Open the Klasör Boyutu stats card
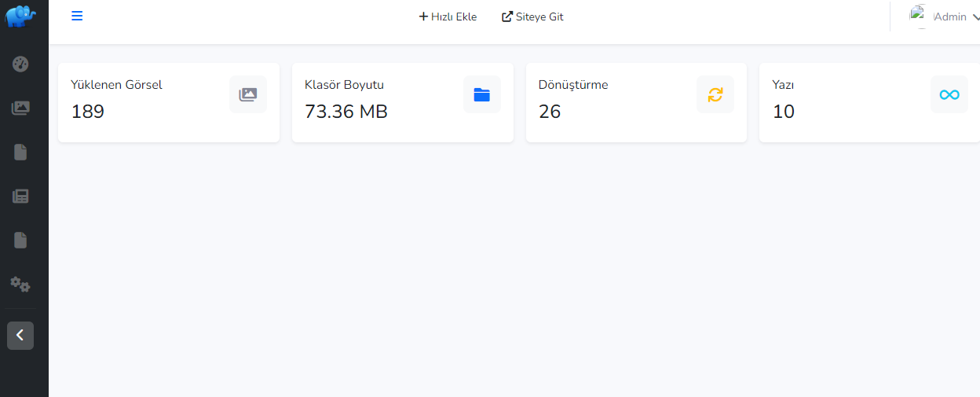980x397 pixels. click(x=403, y=103)
